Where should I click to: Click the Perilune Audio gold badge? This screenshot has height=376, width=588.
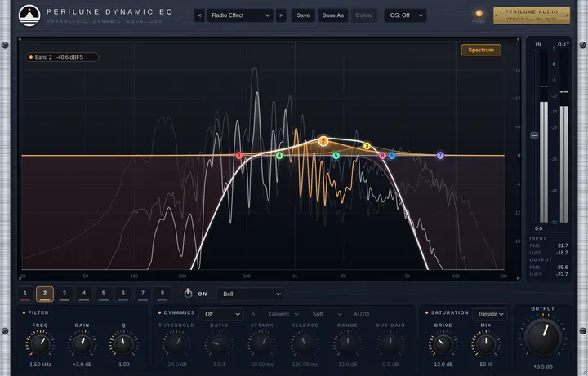pyautogui.click(x=532, y=15)
